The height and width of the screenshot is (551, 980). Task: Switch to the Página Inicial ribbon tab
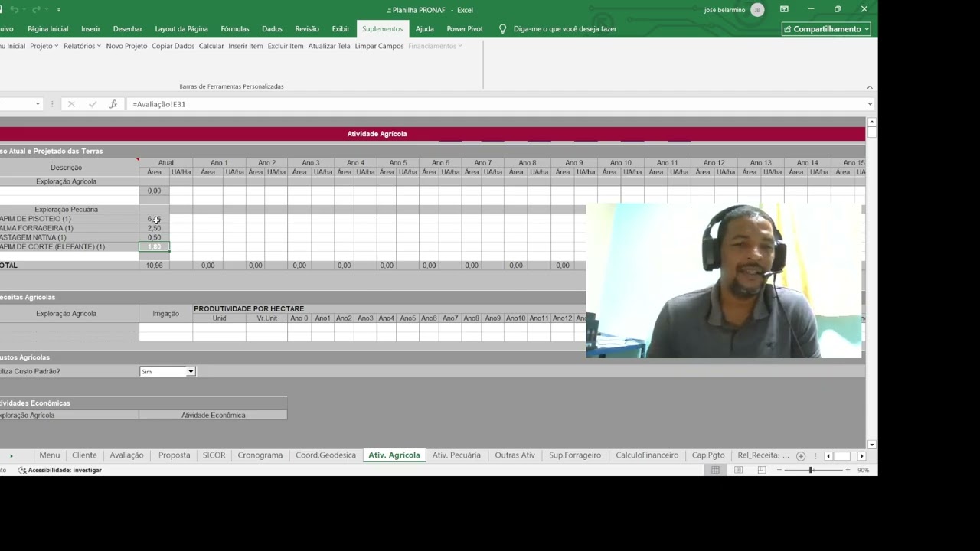point(47,29)
